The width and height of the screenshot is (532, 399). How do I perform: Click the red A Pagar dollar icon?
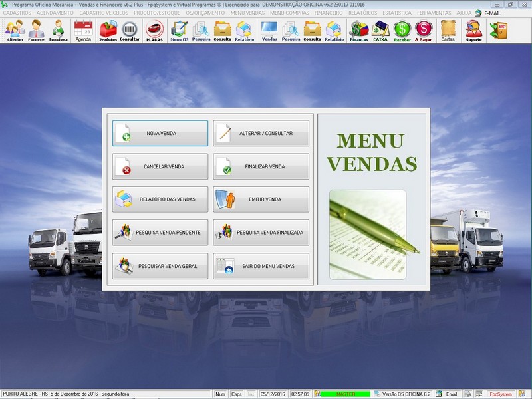(424, 31)
